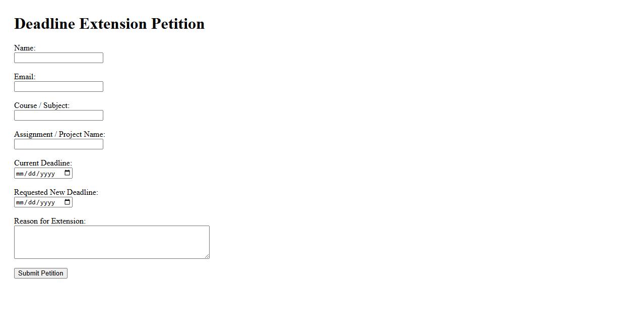644x328 pixels.
Task: Click the "Name:" label
Action: click(x=25, y=48)
